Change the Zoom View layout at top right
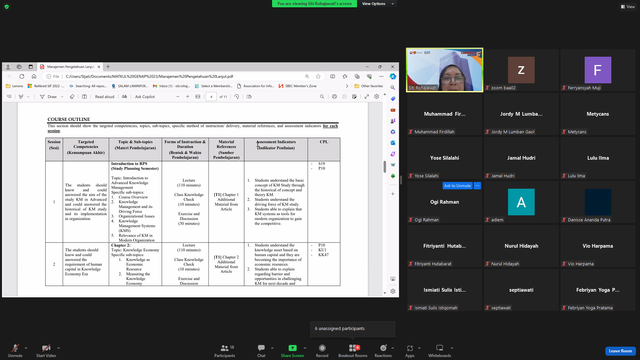 click(x=628, y=7)
